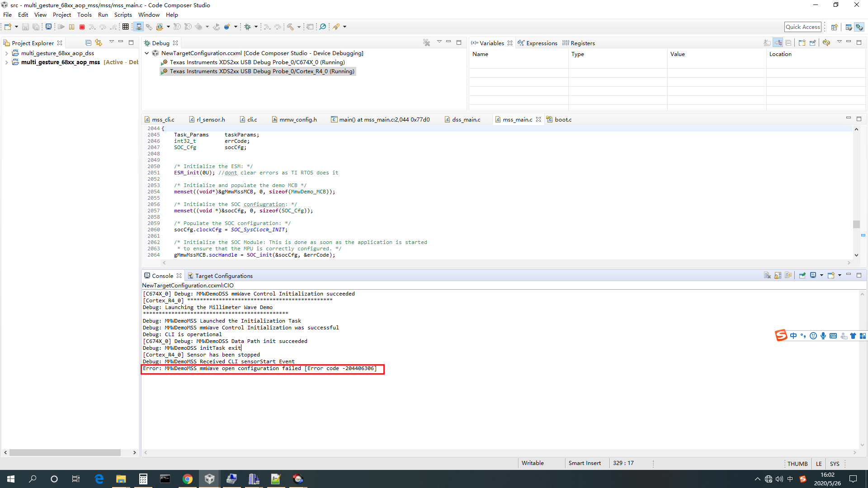The height and width of the screenshot is (488, 868).
Task: Switch to the Expressions tab
Action: point(538,43)
